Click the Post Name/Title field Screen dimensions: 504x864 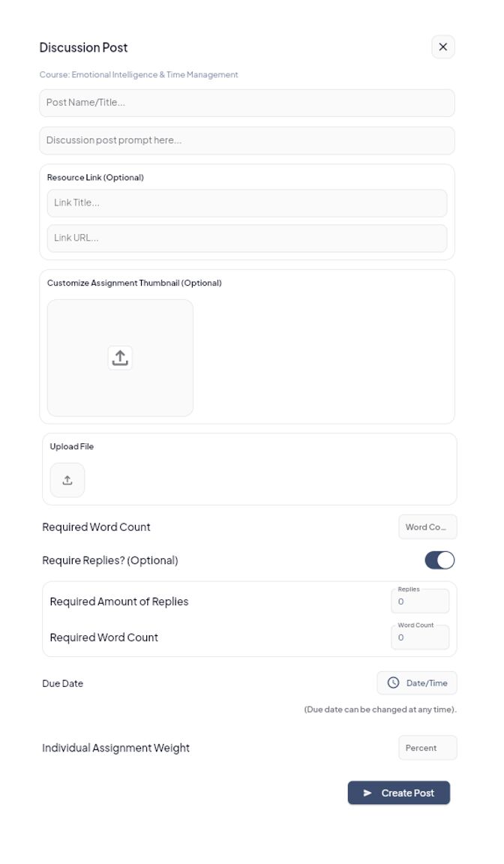247,103
